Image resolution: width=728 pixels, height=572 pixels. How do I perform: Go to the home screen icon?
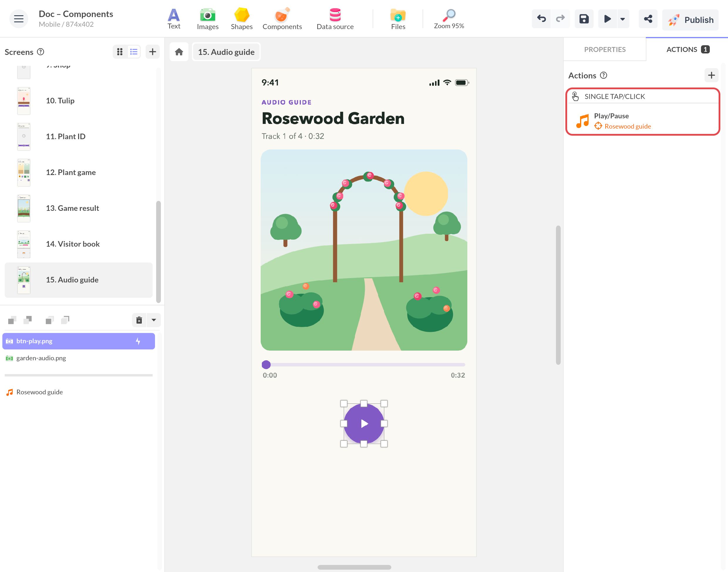[179, 52]
